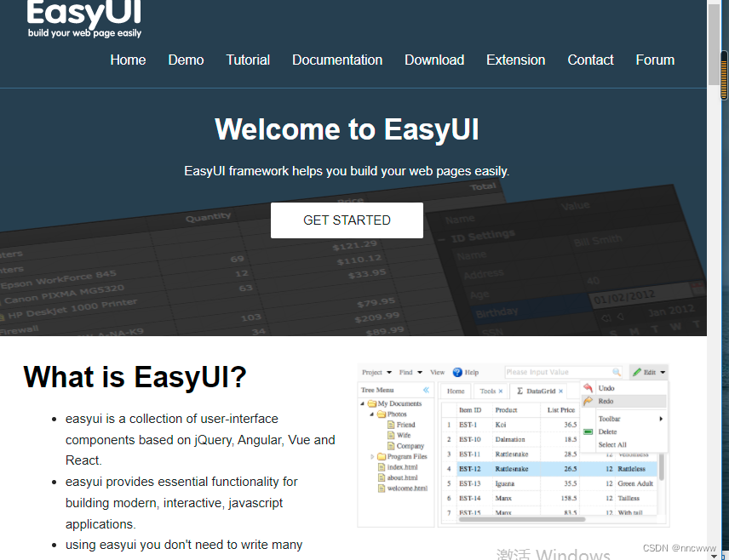Go to the Download page
Viewport: 729px width, 560px height.
pos(434,60)
